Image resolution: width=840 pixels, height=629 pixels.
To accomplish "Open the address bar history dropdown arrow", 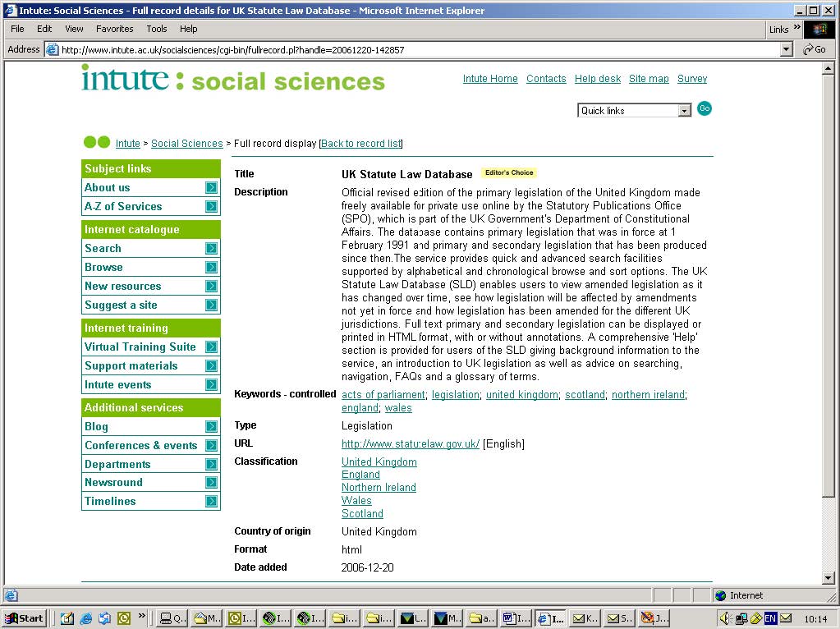I will tap(786, 50).
